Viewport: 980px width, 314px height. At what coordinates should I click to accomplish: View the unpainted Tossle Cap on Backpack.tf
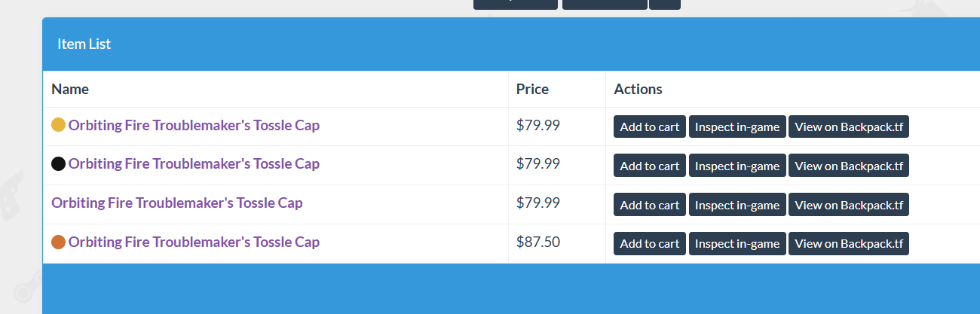coord(849,205)
